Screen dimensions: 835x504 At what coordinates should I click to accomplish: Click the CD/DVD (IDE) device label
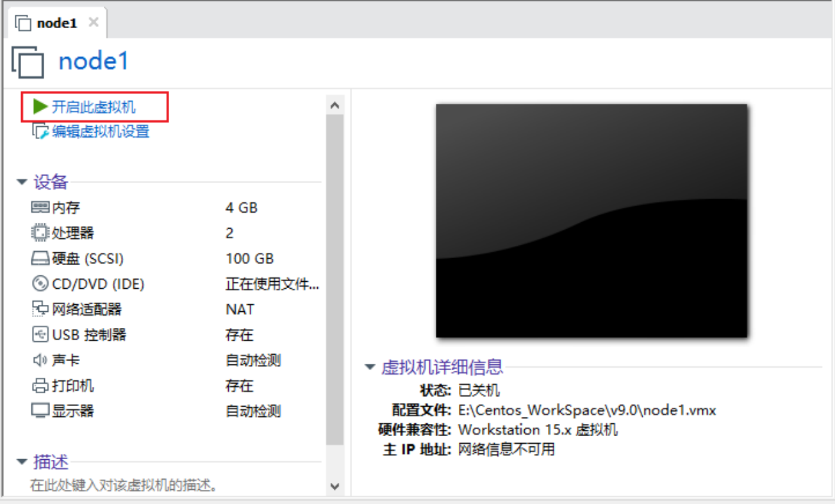[98, 284]
